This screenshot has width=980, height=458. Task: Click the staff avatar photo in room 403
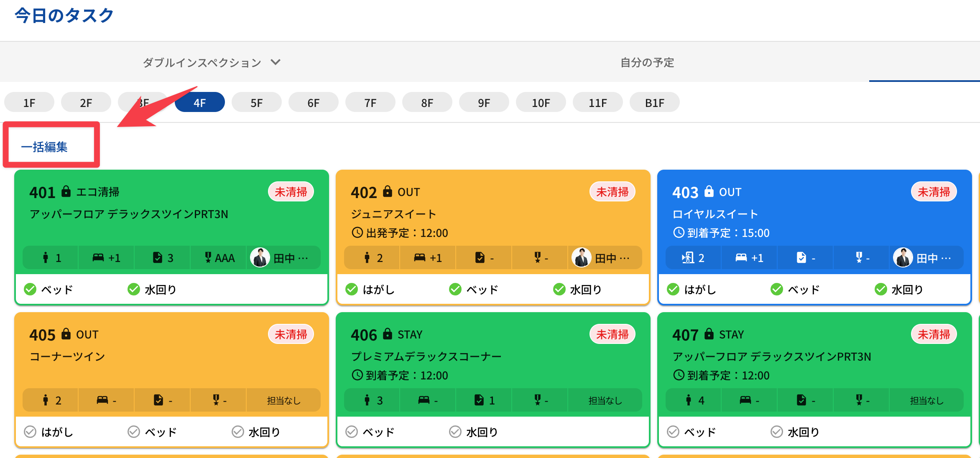click(x=902, y=257)
